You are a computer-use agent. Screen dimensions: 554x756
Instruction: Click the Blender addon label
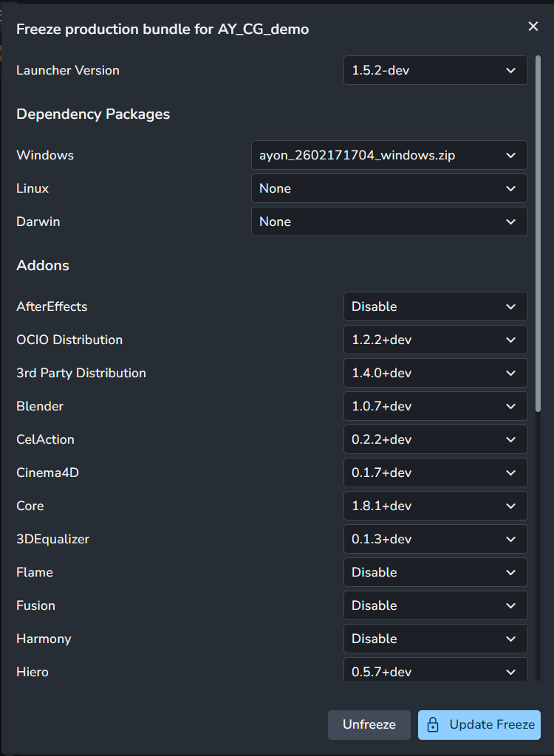40,407
